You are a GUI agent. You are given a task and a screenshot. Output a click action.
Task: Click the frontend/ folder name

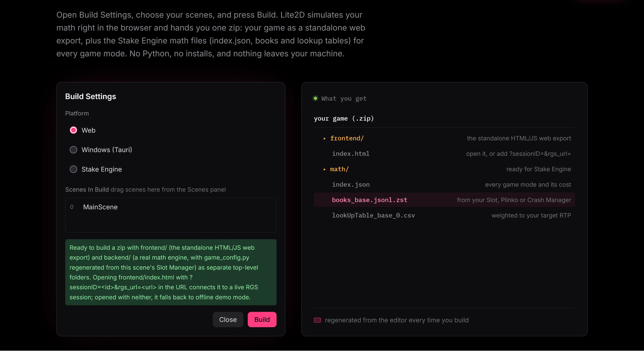click(347, 138)
